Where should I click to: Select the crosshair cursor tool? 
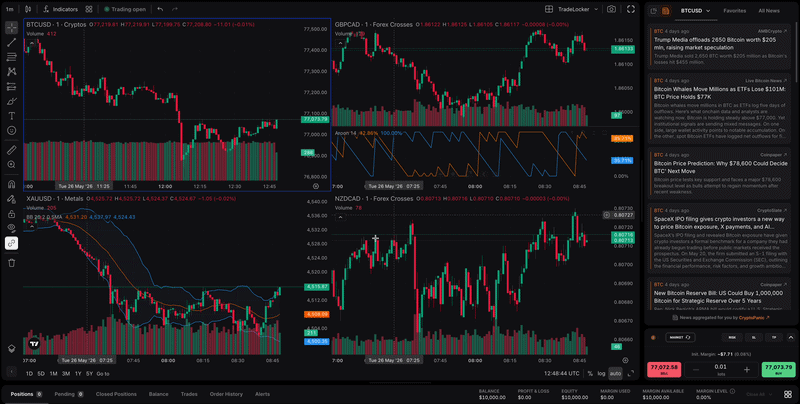(x=11, y=28)
